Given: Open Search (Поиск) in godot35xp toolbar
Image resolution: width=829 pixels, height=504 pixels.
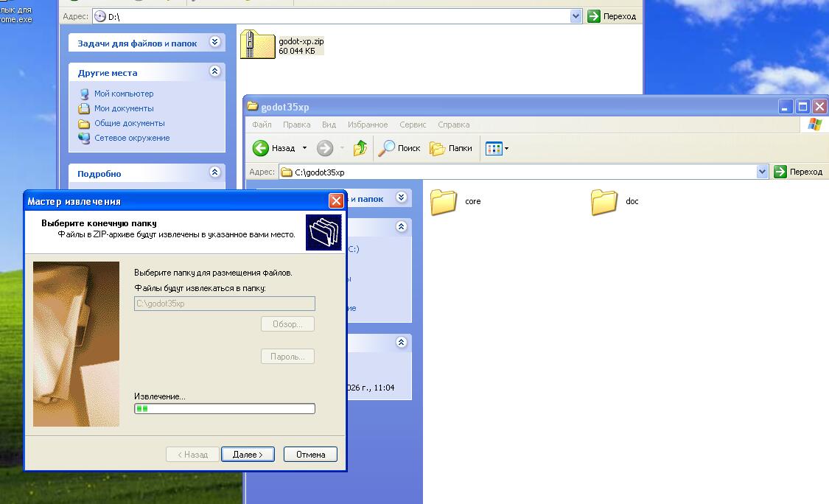Looking at the screenshot, I should click(x=399, y=148).
